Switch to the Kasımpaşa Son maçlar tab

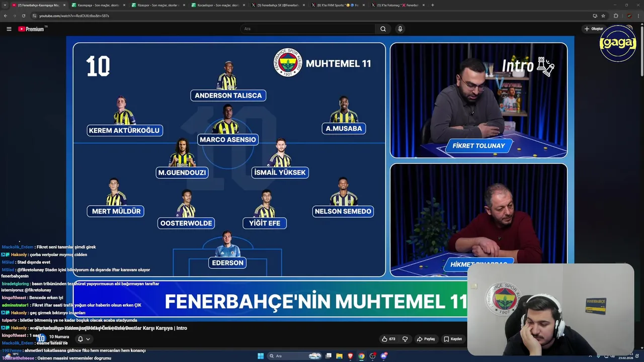tap(98, 5)
